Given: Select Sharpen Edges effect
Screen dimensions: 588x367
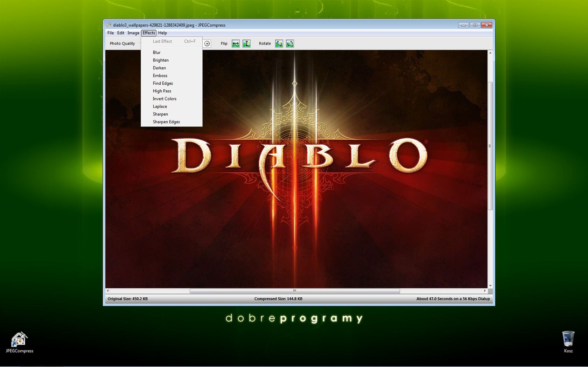Looking at the screenshot, I should coord(171,122).
